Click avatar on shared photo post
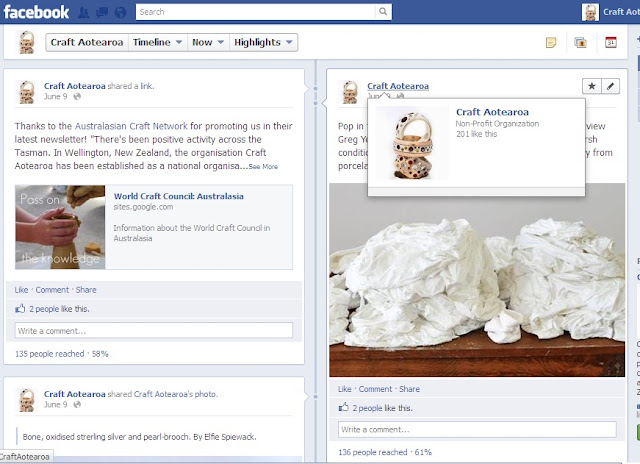Image resolution: width=640 pixels, height=464 pixels. (x=27, y=400)
